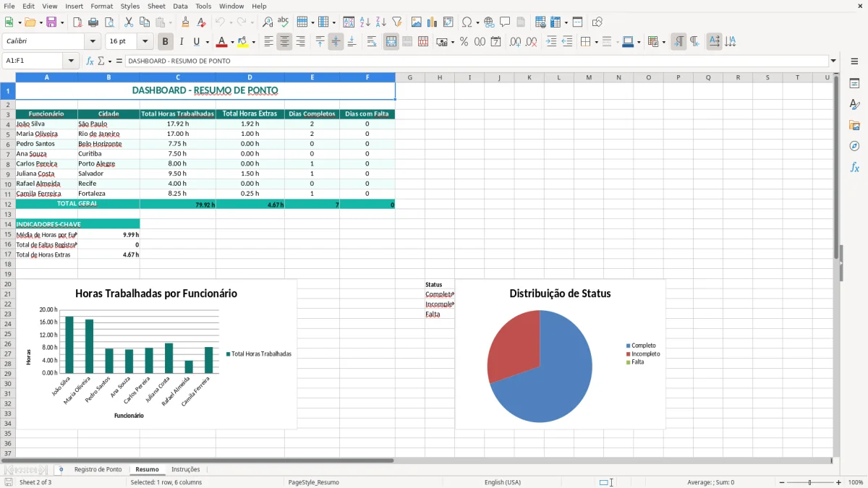This screenshot has height=488, width=868.
Task: Insert special character omega icon
Action: tap(467, 22)
